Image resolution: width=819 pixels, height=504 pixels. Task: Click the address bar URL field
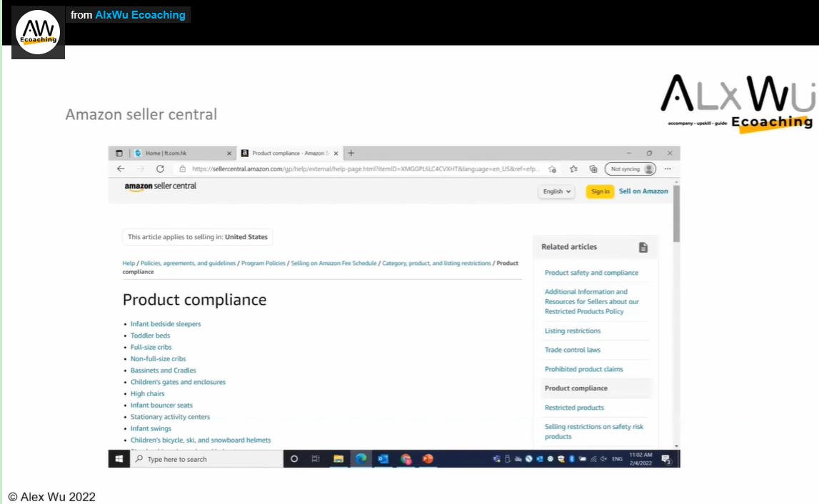366,168
